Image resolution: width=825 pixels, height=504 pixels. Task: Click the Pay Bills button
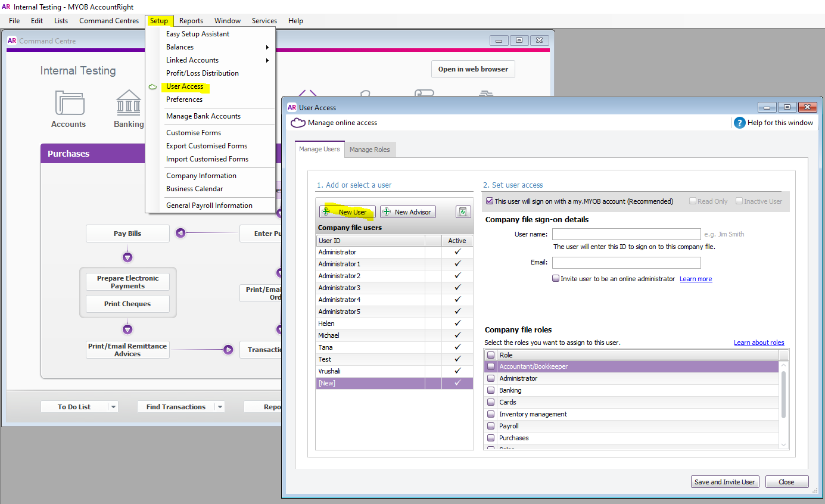[x=127, y=234]
